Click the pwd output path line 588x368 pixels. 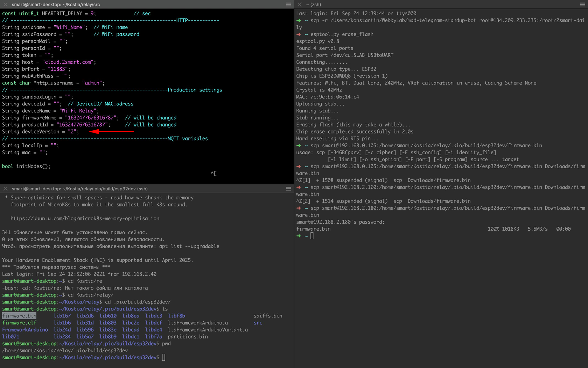[65, 350]
